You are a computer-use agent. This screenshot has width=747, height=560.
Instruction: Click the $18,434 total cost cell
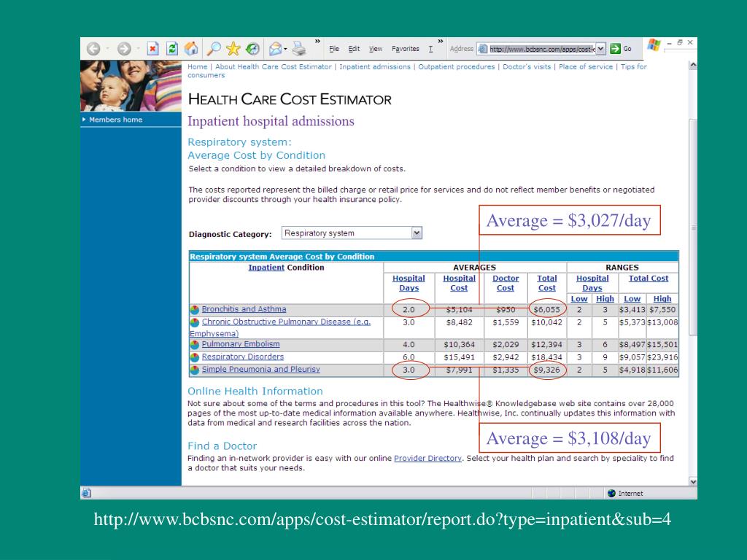(x=546, y=357)
